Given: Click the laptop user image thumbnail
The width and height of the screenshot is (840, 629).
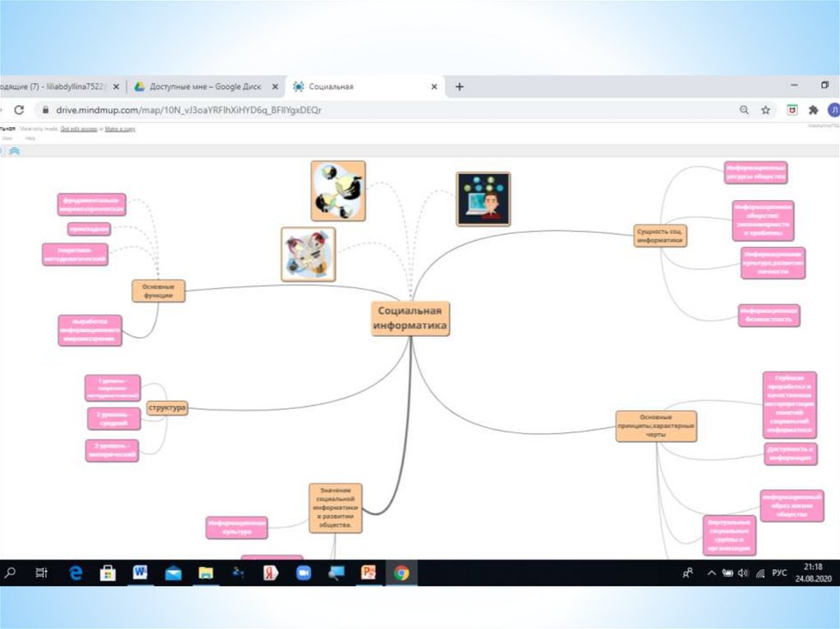Looking at the screenshot, I should (x=483, y=198).
